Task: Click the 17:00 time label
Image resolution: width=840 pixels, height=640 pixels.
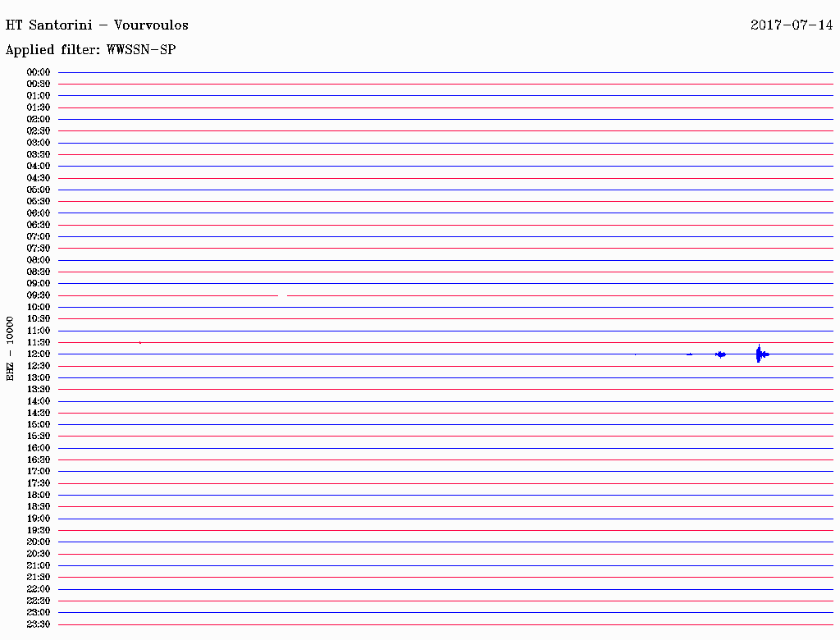Action: (x=39, y=472)
